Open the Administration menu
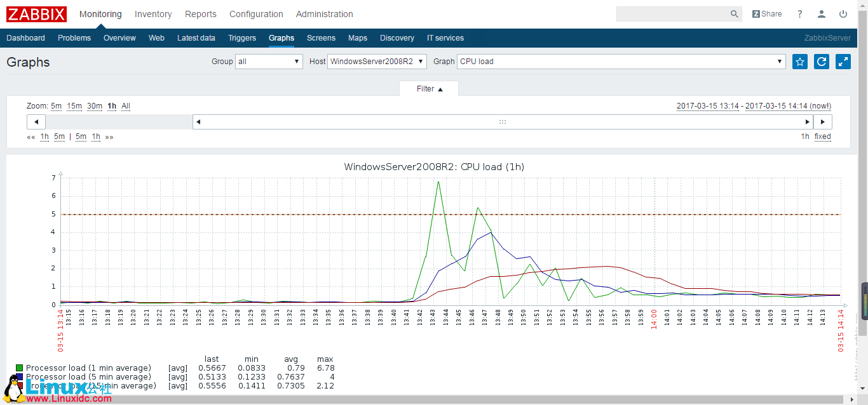This screenshot has height=405, width=868. 324,14
